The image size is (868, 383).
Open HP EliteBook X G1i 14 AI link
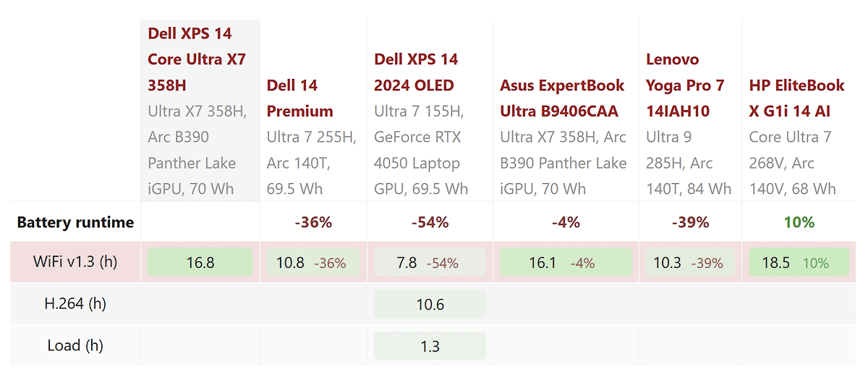click(x=796, y=98)
